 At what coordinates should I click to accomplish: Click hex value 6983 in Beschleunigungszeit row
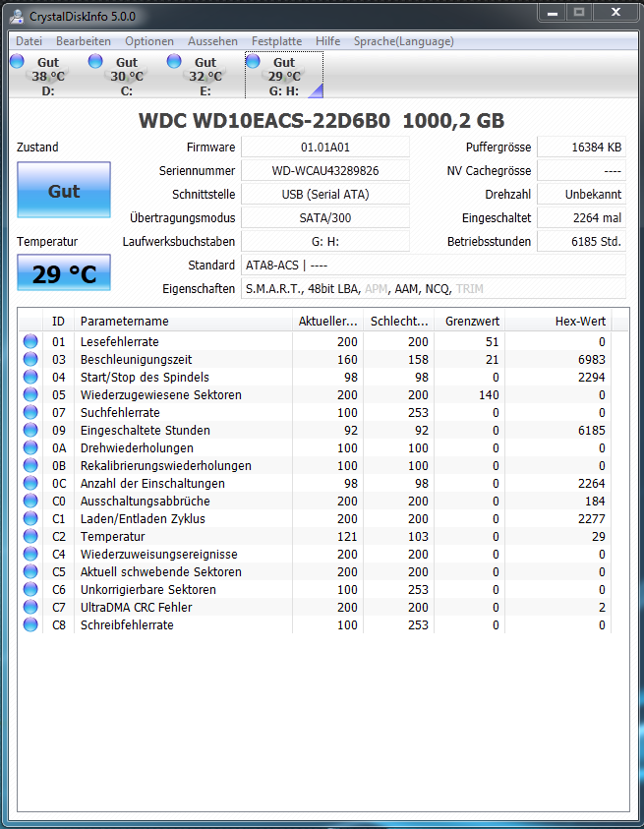[x=591, y=360]
